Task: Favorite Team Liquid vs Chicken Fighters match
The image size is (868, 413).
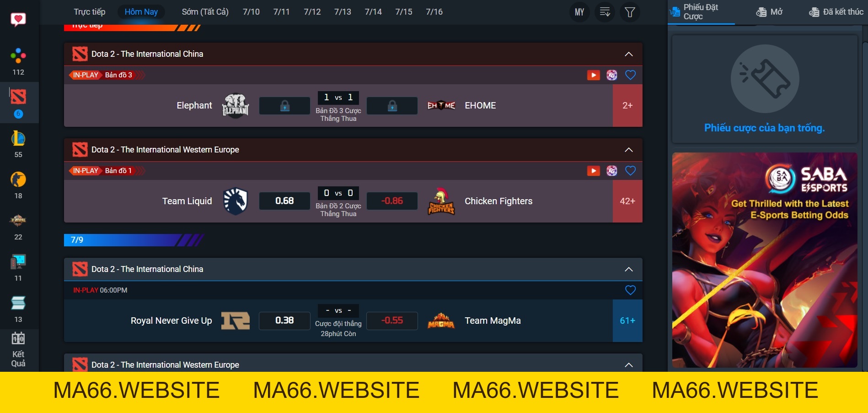Action: coord(630,171)
